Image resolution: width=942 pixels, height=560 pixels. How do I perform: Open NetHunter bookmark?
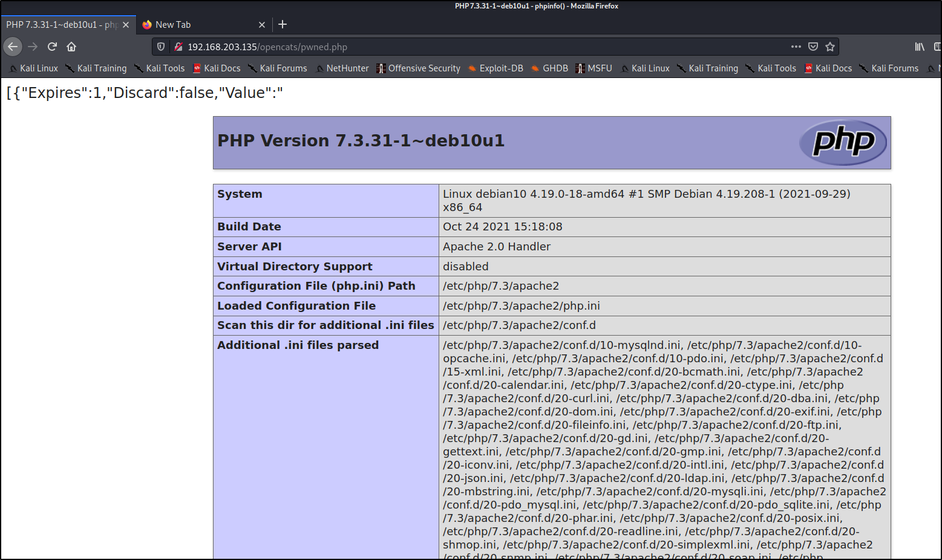tap(342, 68)
